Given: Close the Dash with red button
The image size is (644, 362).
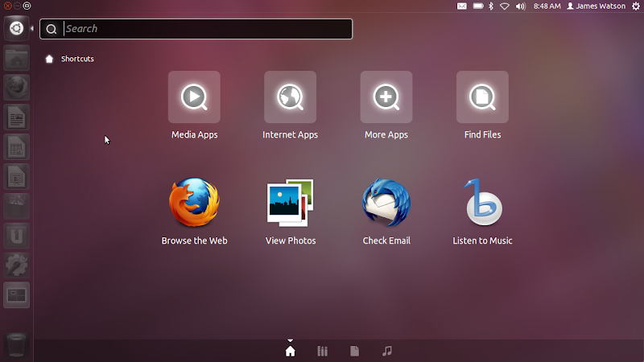Looking at the screenshot, I should [7, 6].
